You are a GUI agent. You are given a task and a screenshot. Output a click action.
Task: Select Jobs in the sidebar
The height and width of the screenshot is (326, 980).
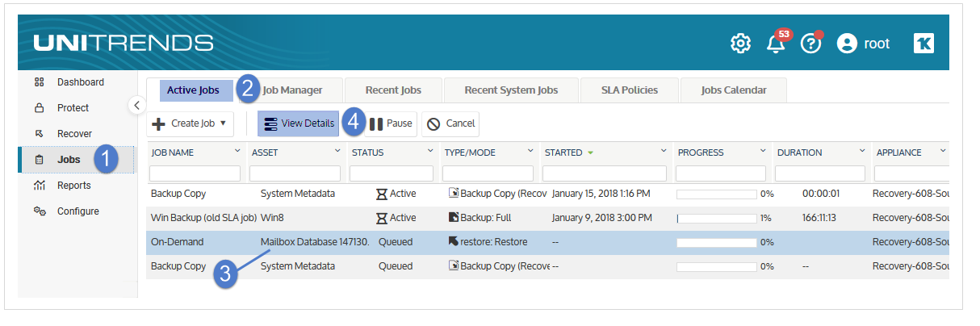click(x=69, y=160)
